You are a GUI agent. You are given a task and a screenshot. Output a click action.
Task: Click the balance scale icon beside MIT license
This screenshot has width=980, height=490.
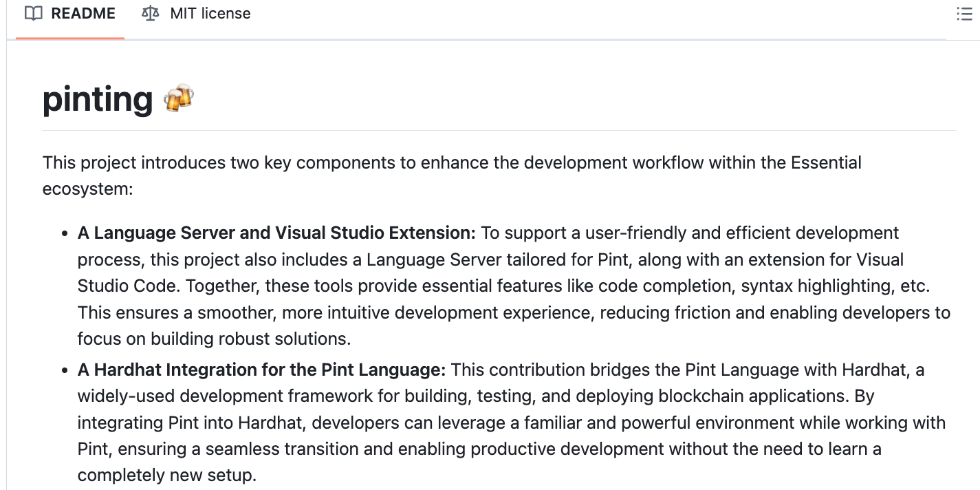[150, 13]
